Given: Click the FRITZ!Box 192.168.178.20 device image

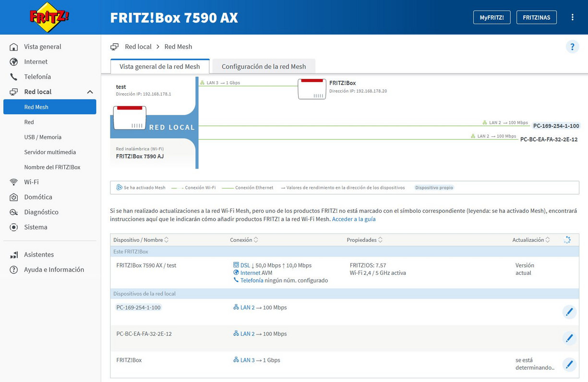Looking at the screenshot, I should [312, 89].
